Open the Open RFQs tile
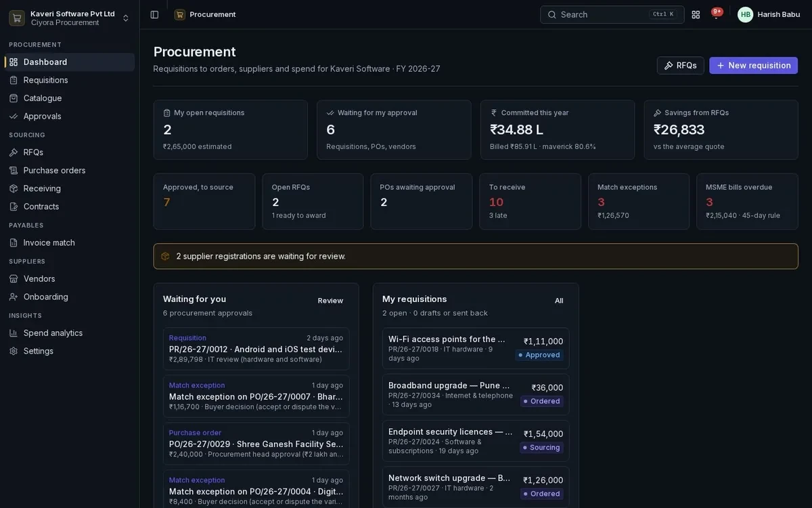The width and height of the screenshot is (812, 508). click(313, 202)
